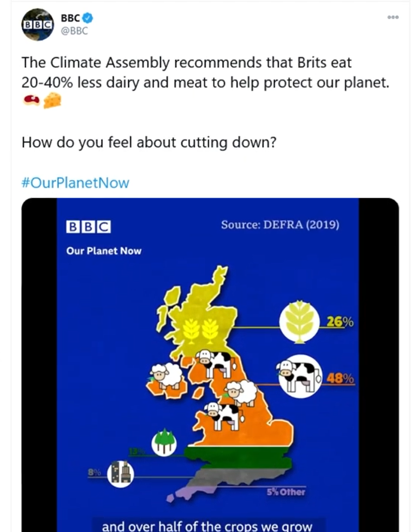Open the #OurPlanetNow hashtag
The image size is (418, 532).
click(75, 183)
